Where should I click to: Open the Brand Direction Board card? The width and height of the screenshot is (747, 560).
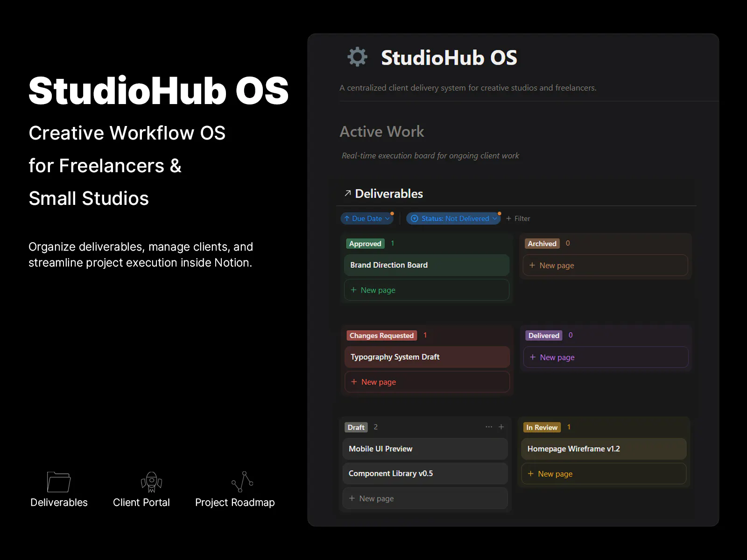[427, 265]
